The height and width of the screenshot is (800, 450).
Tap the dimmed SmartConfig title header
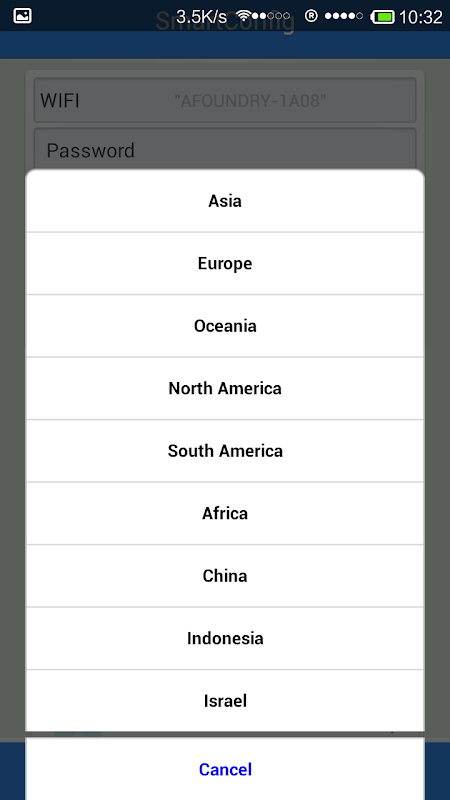coord(225,22)
